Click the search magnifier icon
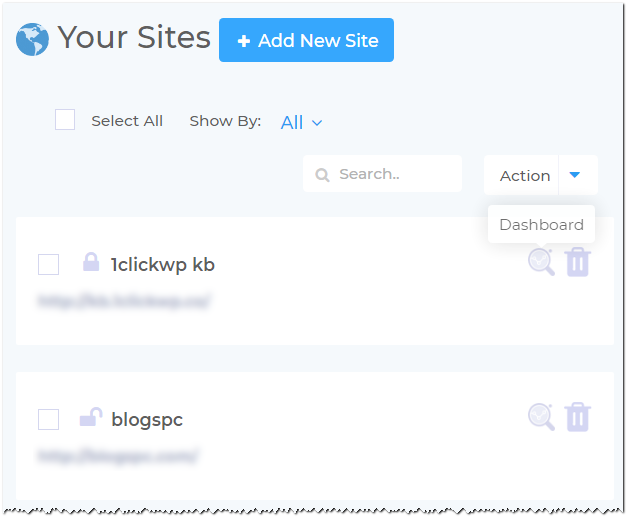Image resolution: width=627 pixels, height=523 pixels. tap(322, 175)
